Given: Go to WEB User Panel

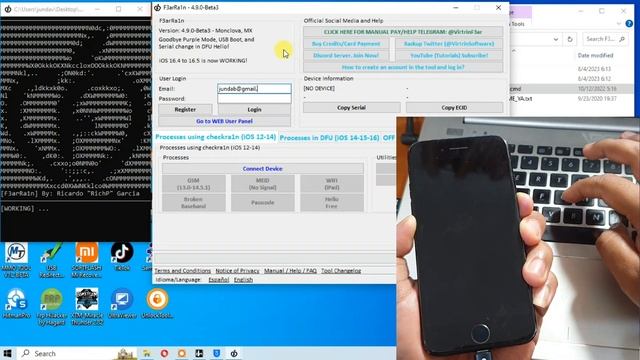Looking at the screenshot, I should click(x=224, y=121).
